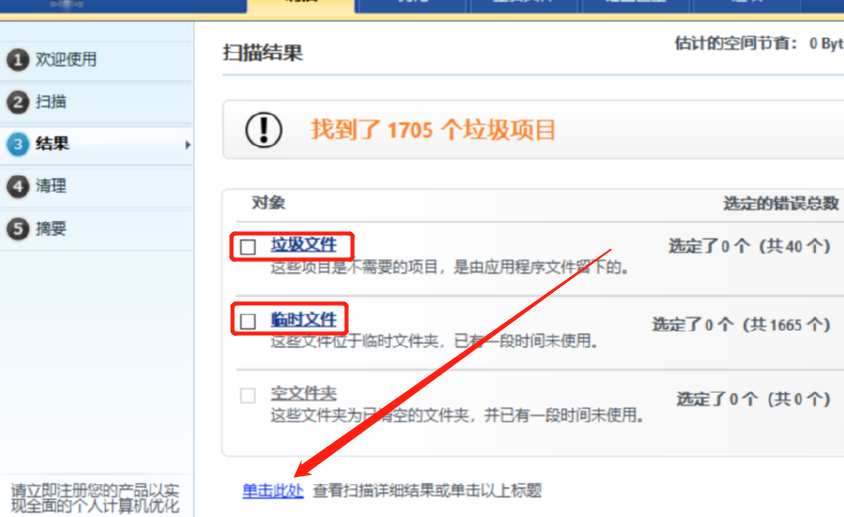Enable the 垃圾文件 checkbox
Image resolution: width=844 pixels, height=517 pixels.
pos(248,246)
